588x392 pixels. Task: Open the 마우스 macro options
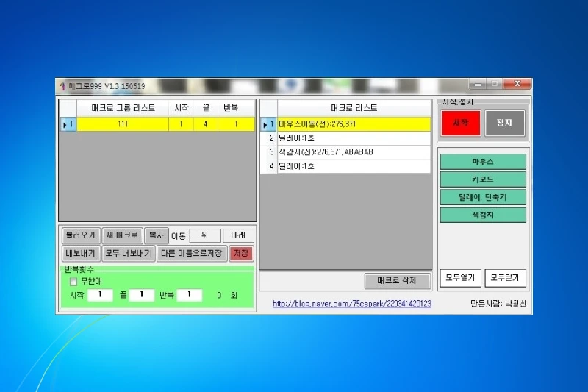[x=483, y=162]
